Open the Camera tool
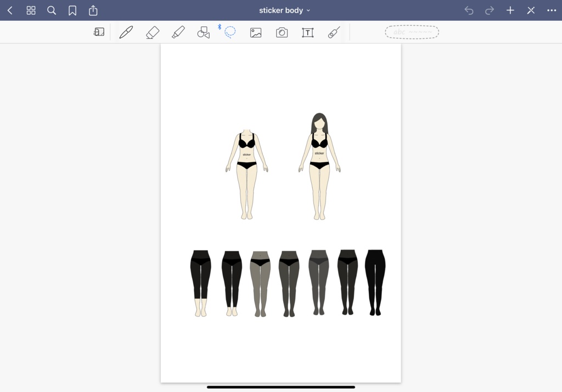Image resolution: width=562 pixels, height=392 pixels. click(282, 32)
